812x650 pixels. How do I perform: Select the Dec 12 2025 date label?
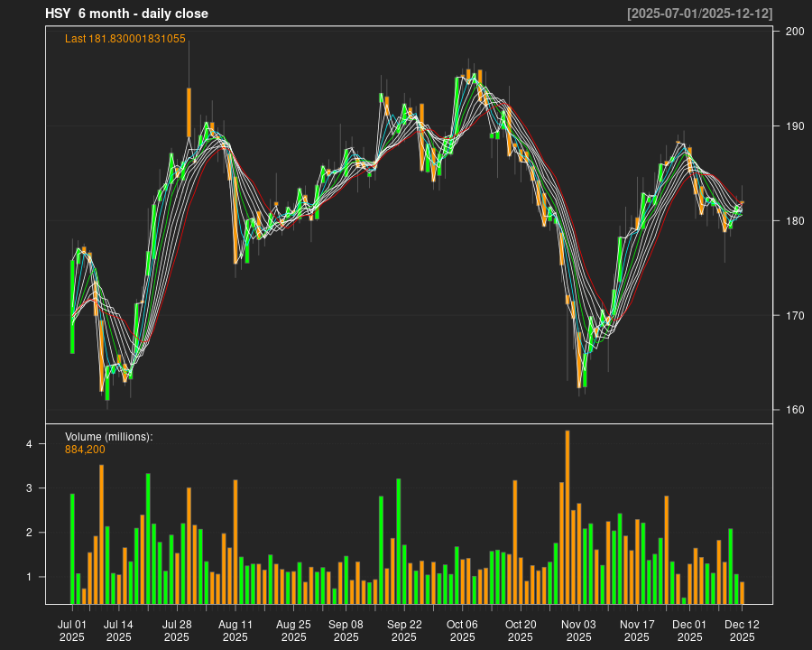[742, 630]
